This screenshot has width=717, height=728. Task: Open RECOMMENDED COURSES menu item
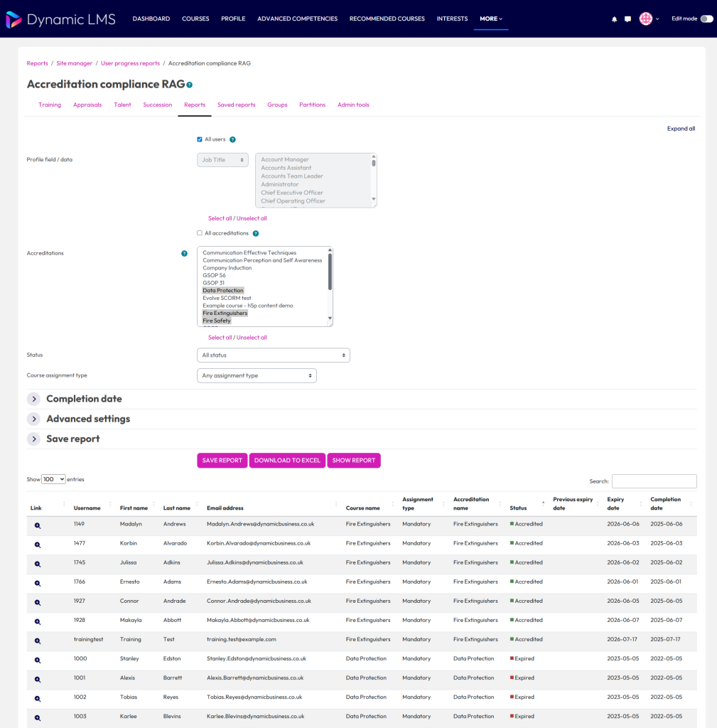(x=387, y=19)
